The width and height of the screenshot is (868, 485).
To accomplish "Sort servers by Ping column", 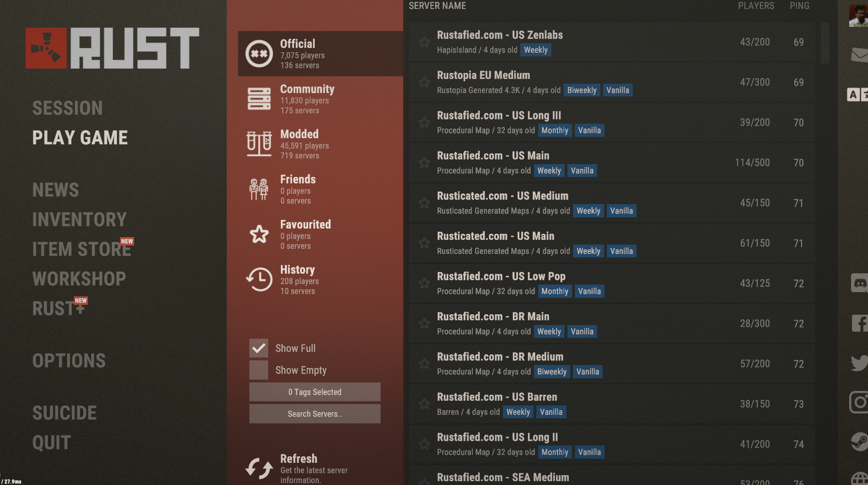I will click(x=799, y=6).
